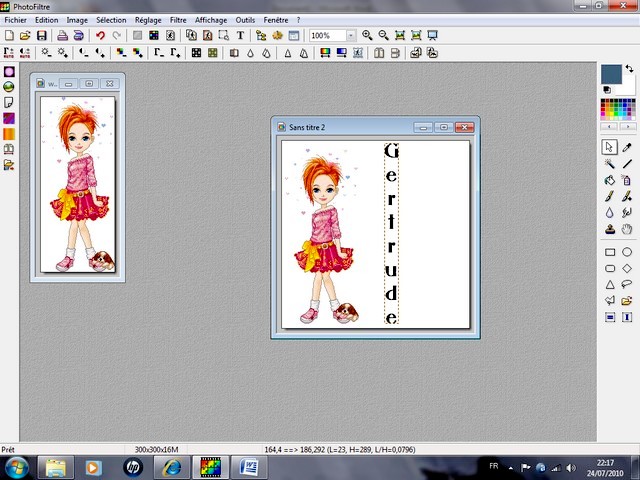
Task: Apply Auto Levels adjustment
Action: [9, 53]
